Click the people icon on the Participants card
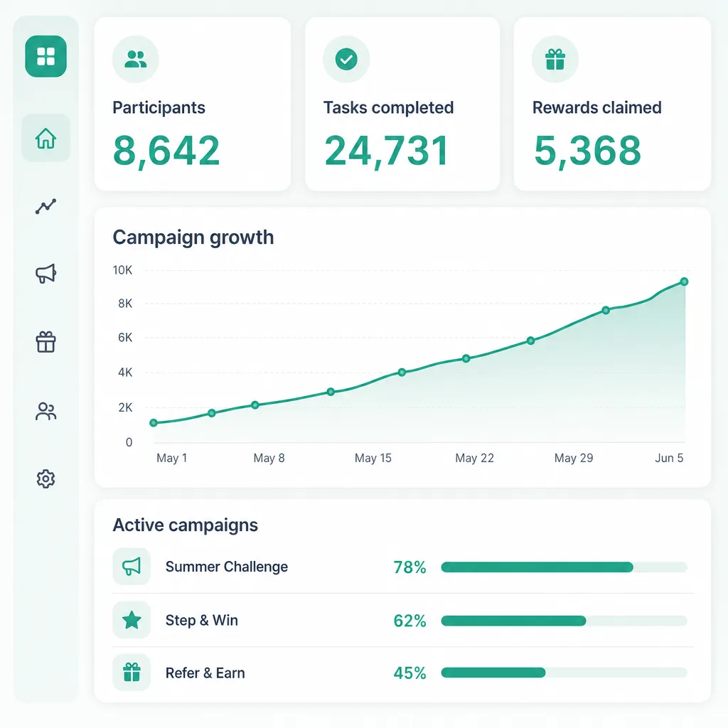Image resolution: width=728 pixels, height=728 pixels. 136,59
